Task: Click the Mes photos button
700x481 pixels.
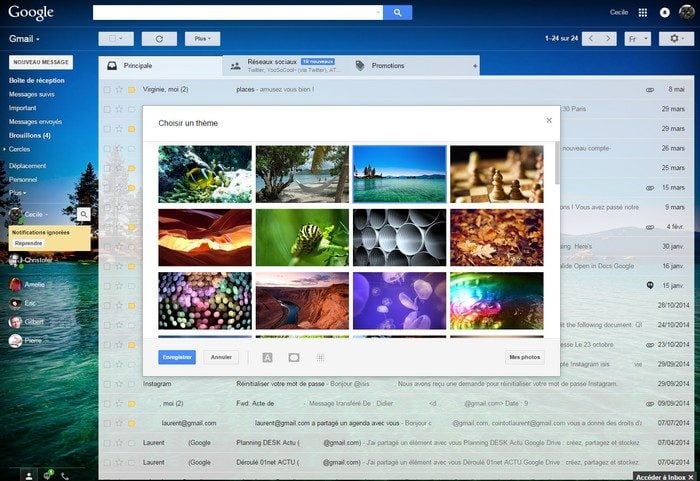Action: pyautogui.click(x=524, y=357)
